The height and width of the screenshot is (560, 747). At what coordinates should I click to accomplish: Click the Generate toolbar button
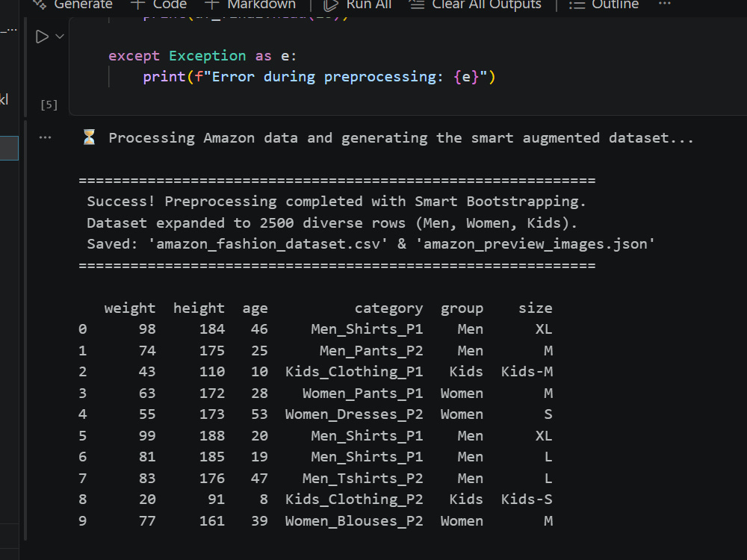72,4
